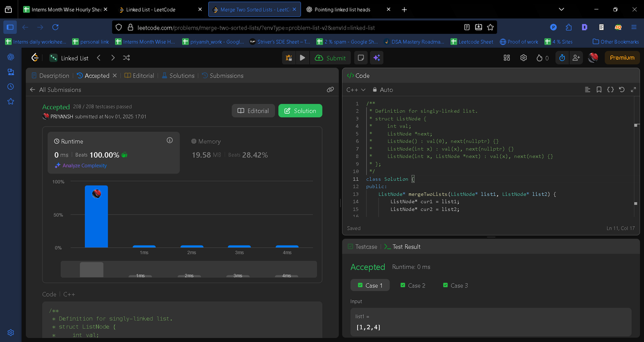Expand the browser tab search dropdown
Screen dimensions: 644x342
coord(561,9)
